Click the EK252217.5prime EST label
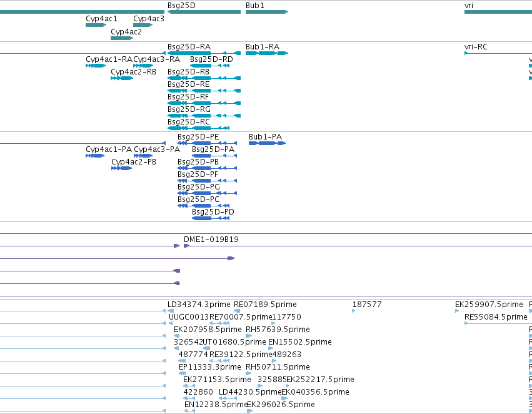This screenshot has width=532, height=414. click(x=320, y=380)
